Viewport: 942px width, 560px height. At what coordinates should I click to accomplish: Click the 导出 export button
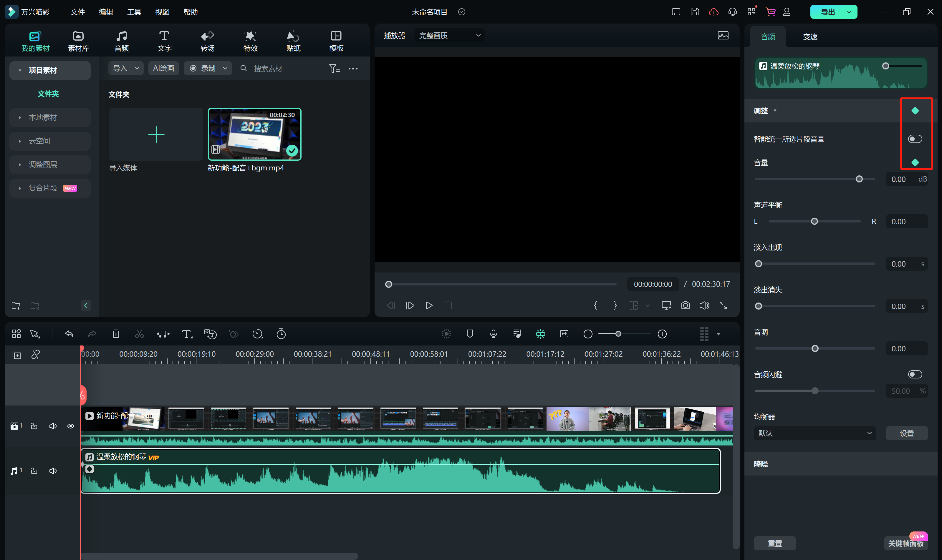click(x=827, y=12)
